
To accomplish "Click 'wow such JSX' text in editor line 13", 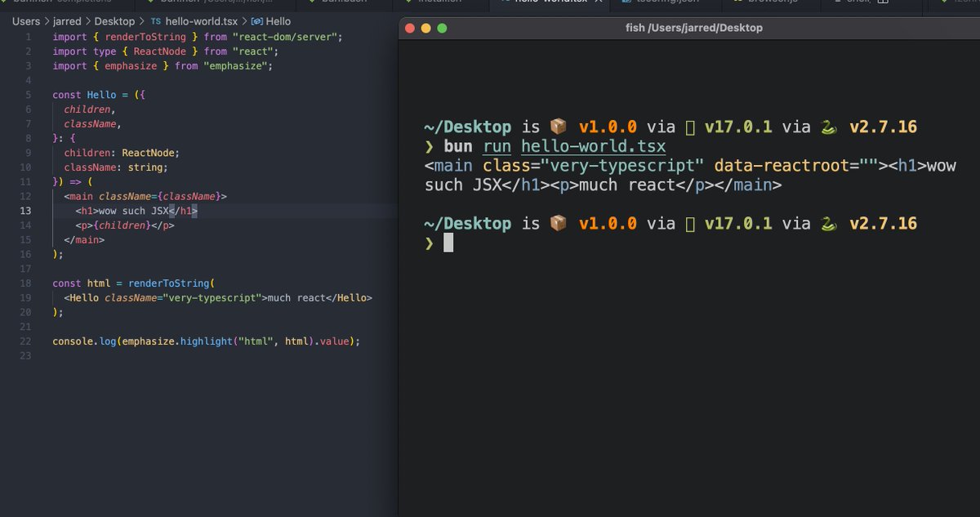I will tap(133, 211).
